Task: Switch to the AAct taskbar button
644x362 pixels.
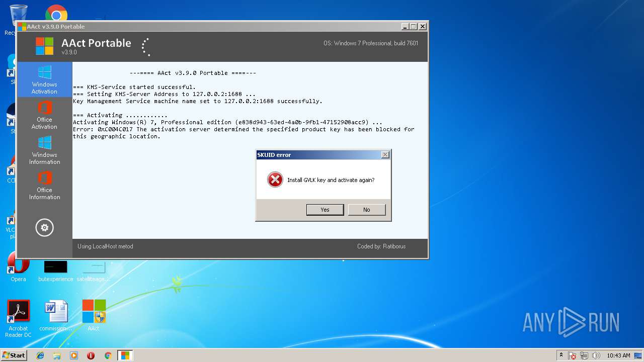Action: 125,355
